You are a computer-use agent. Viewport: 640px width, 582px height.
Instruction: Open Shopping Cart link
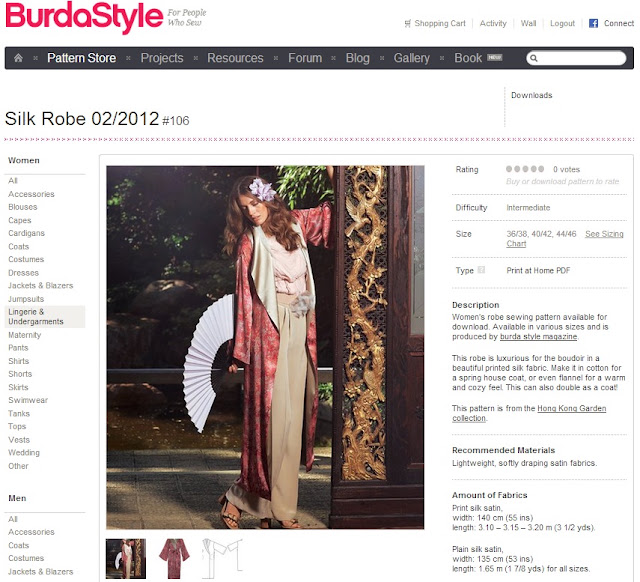click(x=440, y=23)
